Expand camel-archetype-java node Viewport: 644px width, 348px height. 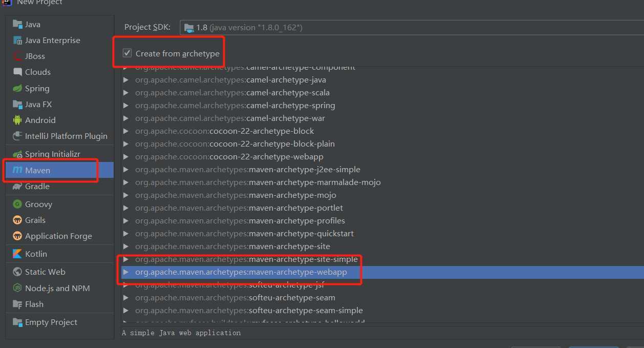pos(126,80)
